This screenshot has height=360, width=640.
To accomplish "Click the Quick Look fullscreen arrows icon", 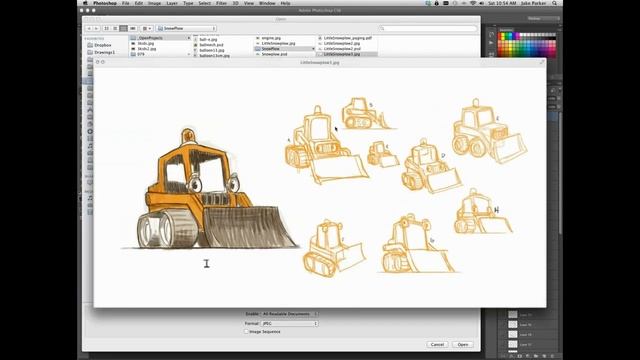I will pyautogui.click(x=542, y=62).
